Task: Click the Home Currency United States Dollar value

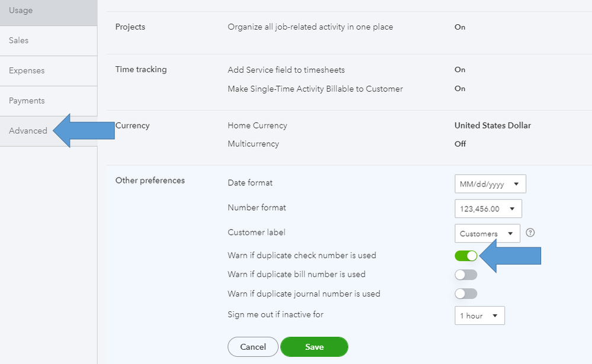Action: pyautogui.click(x=492, y=125)
